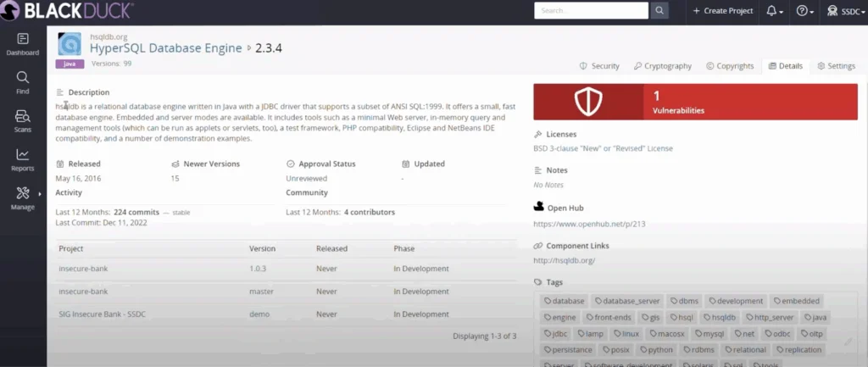Click the 2.3.4 version label
The image size is (868, 367).
[x=269, y=48]
